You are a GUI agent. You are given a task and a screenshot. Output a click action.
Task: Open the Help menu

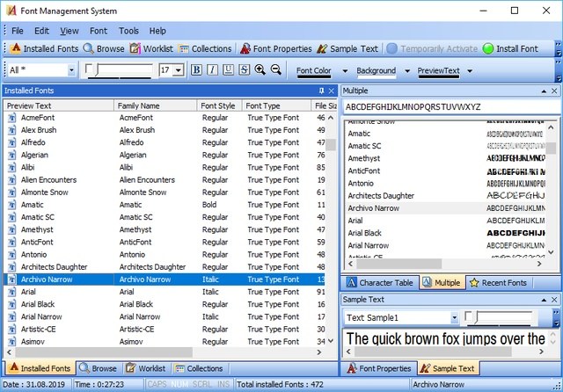[x=157, y=31]
